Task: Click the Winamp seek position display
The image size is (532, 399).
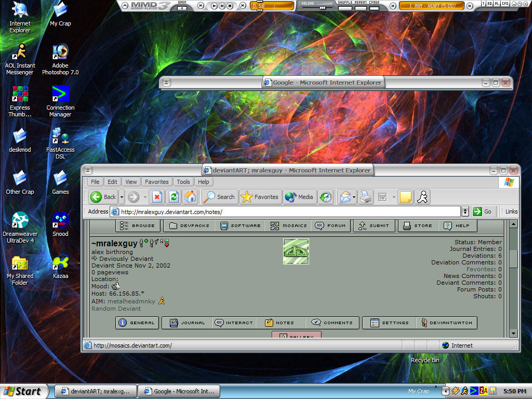Action: coord(272,6)
